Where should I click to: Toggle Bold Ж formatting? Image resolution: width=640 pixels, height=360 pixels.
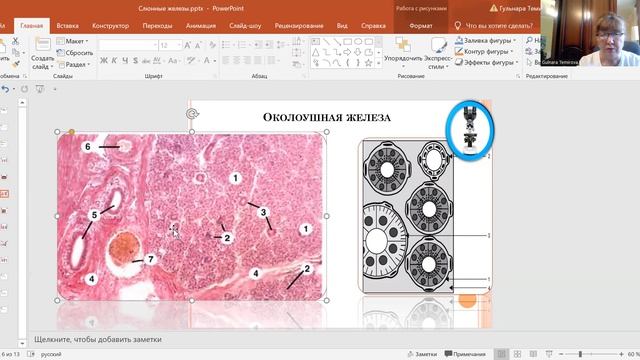104,60
